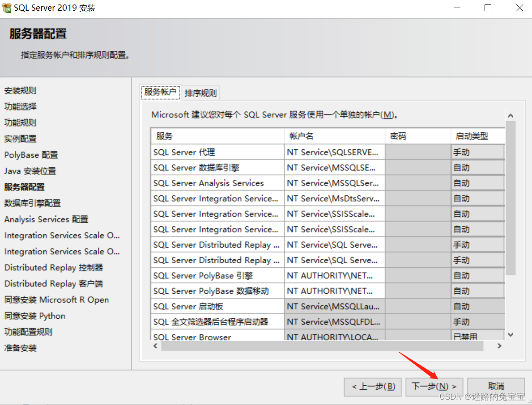Select the 实例配置 step in sidebar

20,139
